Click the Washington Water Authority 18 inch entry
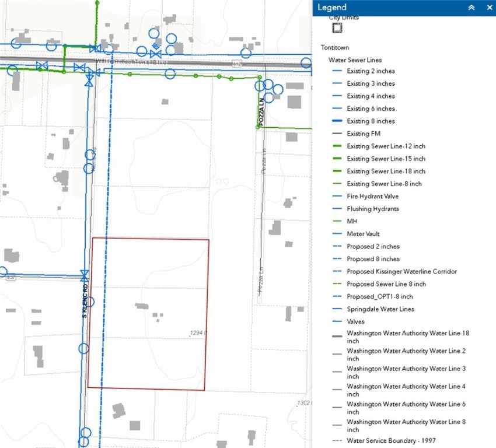Image resolution: width=496 pixels, height=448 pixels. 407,337
